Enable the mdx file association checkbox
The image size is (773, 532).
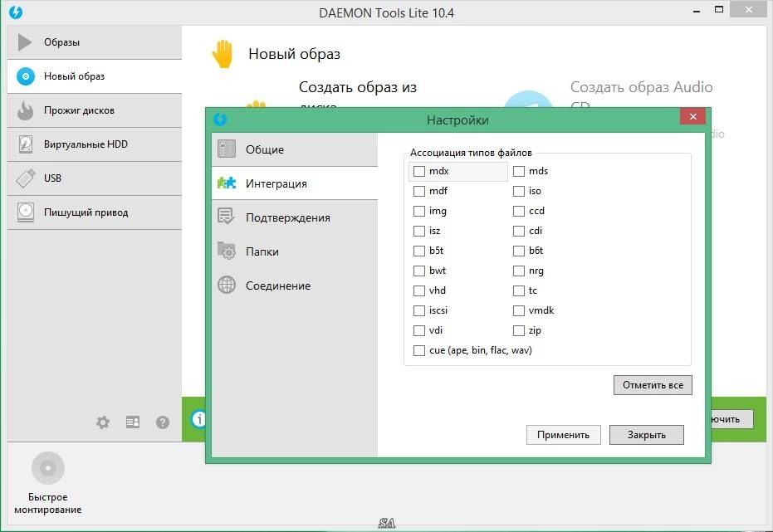coord(419,171)
